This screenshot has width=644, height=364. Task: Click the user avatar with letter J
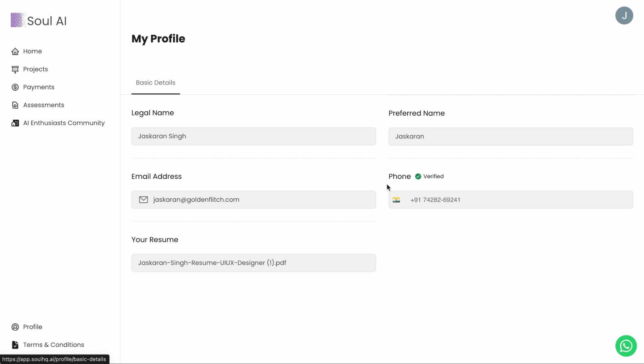(624, 16)
